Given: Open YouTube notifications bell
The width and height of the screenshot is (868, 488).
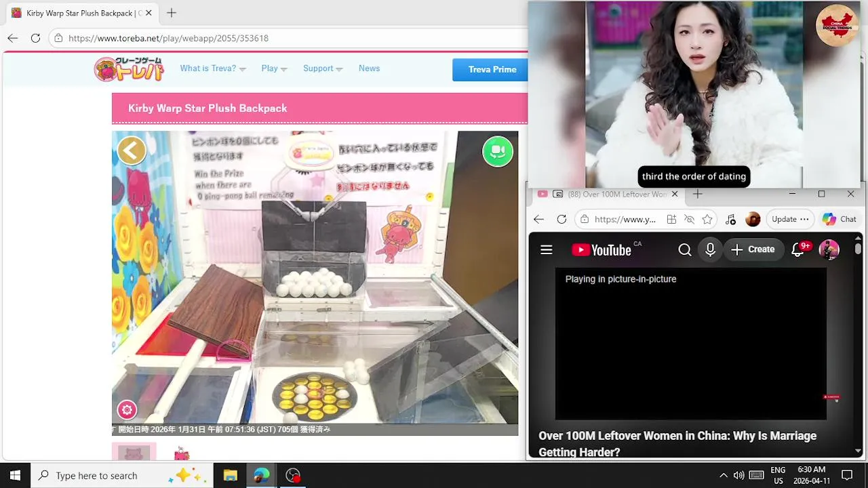Looking at the screenshot, I should coord(798,250).
